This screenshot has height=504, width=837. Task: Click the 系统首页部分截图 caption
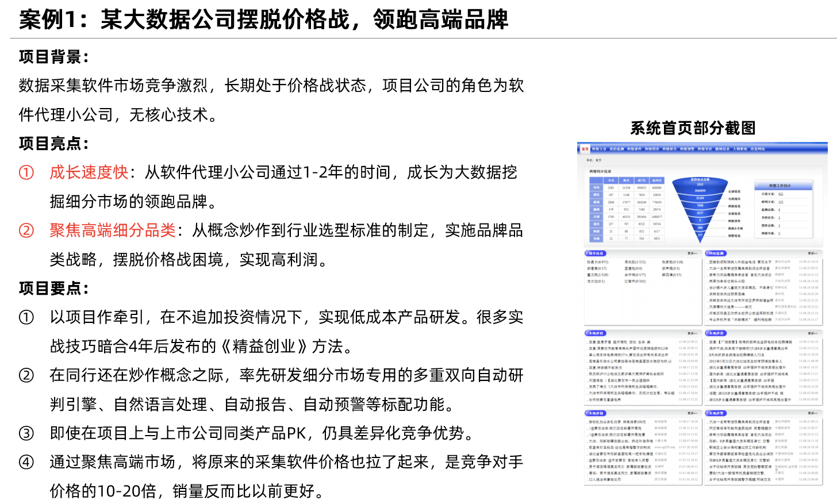tap(693, 128)
